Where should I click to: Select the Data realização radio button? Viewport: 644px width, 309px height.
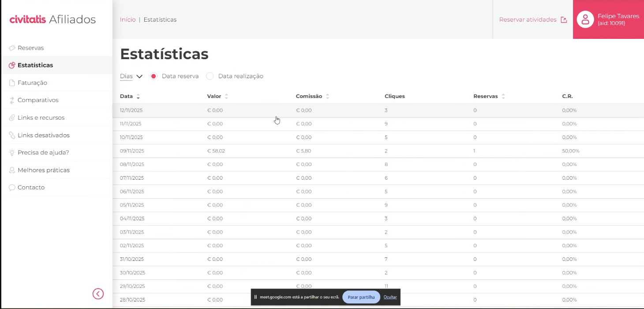(x=210, y=76)
